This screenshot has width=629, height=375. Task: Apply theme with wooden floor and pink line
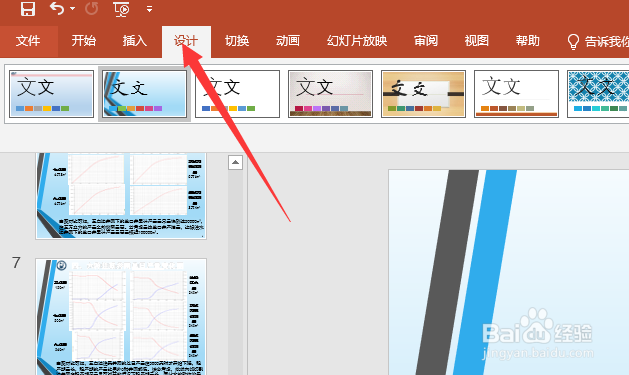tap(331, 94)
